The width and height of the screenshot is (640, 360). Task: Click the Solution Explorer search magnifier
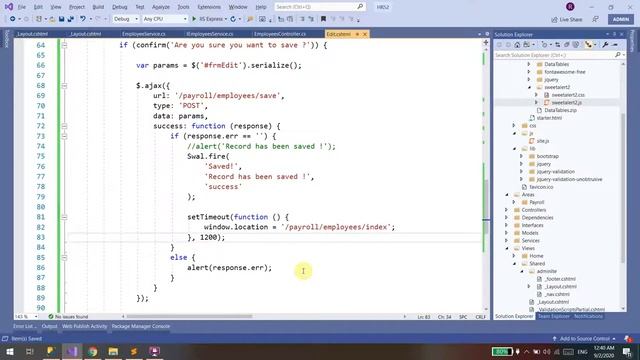[x=618, y=55]
